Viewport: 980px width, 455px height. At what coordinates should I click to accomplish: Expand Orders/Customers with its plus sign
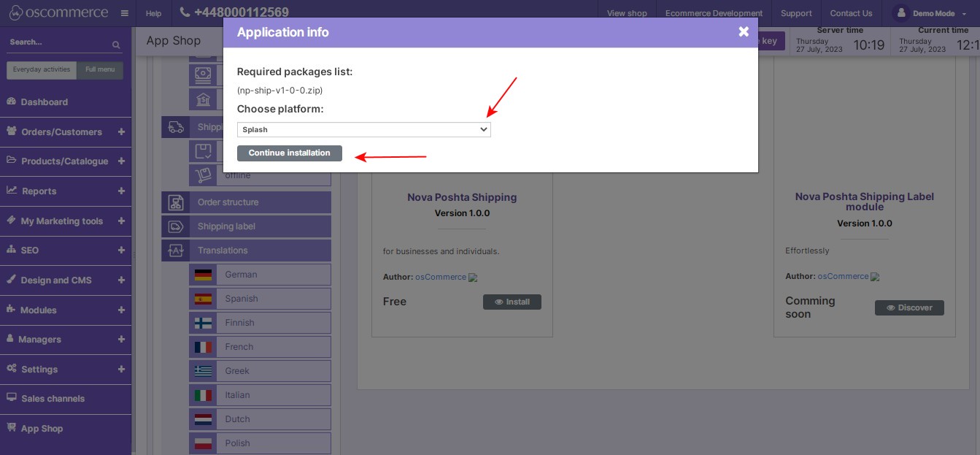coord(121,132)
